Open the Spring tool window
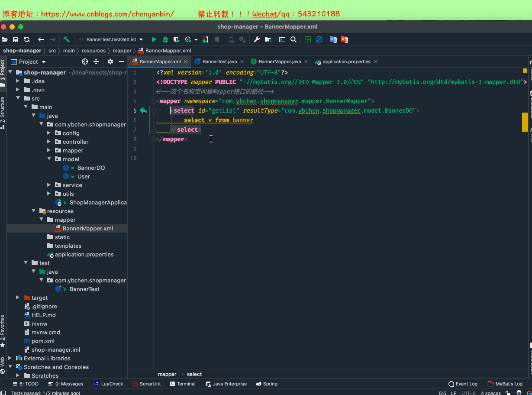The width and height of the screenshot is (532, 395). coord(267,384)
